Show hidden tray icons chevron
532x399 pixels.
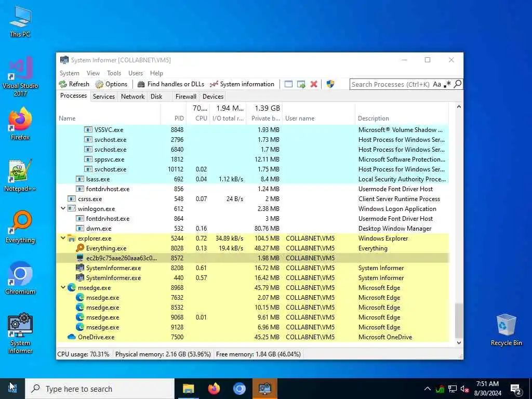pos(428,389)
